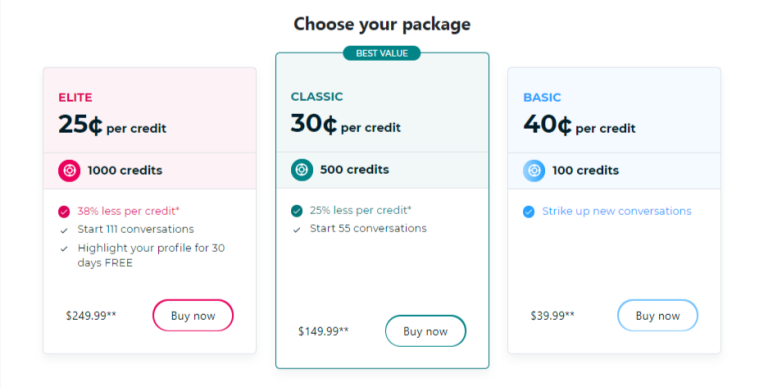Image resolution: width=768 pixels, height=388 pixels.
Task: Click checkmark next to Start 55 conversations
Action: (296, 229)
